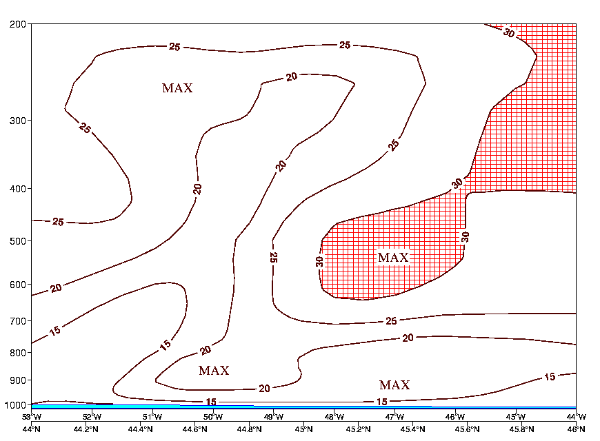Click the 200 tick label on vertical axis

(x=17, y=24)
